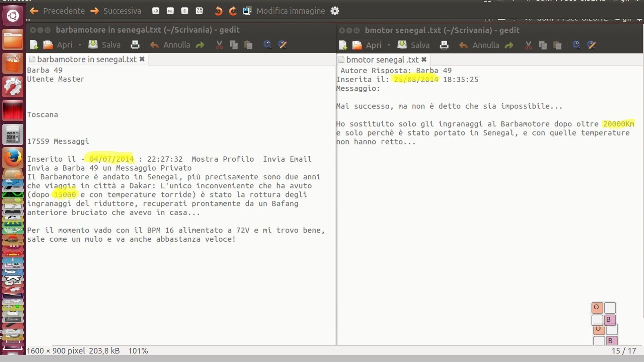Copy icon in bmotor gedit toolbar
644x362 pixels.
[543, 45]
